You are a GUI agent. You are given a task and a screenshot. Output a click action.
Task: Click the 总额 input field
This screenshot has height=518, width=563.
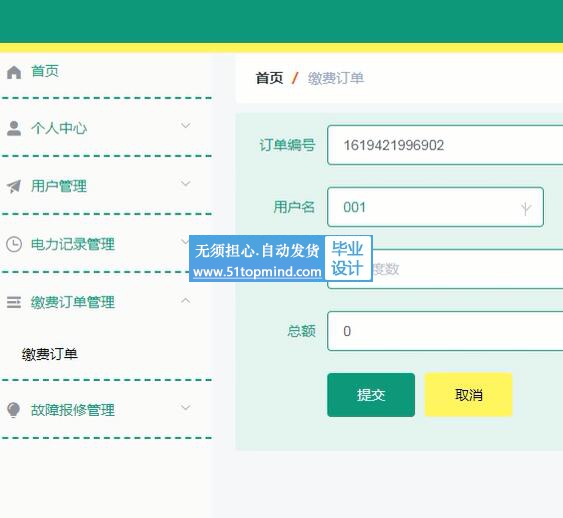coord(445,331)
